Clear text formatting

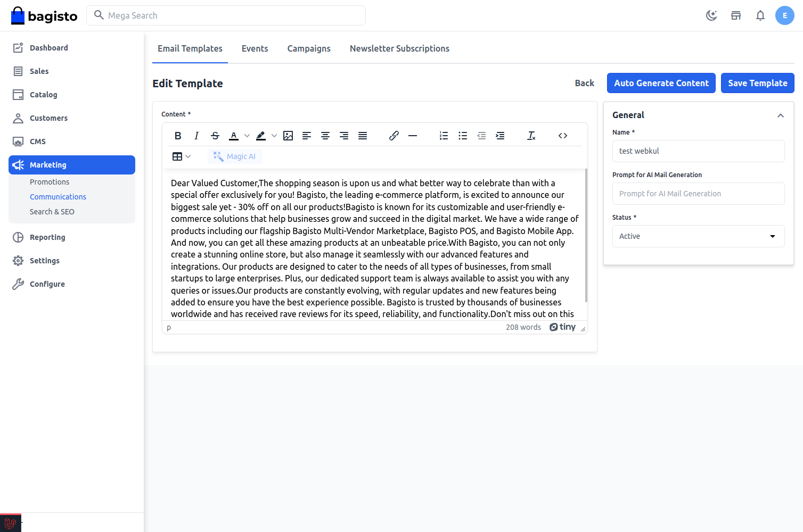531,136
